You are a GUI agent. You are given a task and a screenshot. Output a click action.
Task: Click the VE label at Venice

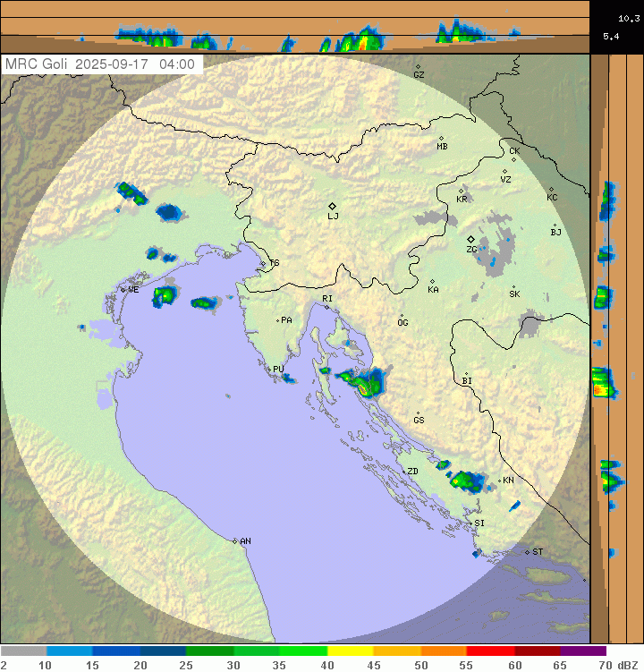(x=133, y=290)
